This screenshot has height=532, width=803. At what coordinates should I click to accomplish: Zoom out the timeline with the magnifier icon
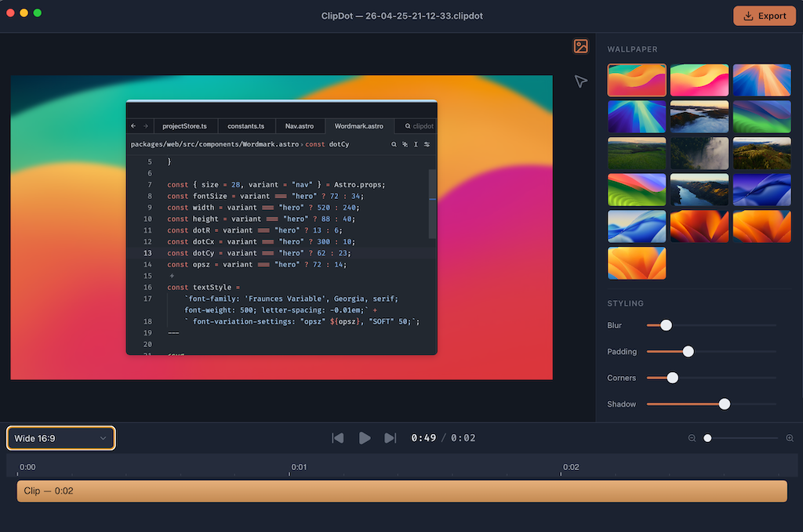[692, 438]
